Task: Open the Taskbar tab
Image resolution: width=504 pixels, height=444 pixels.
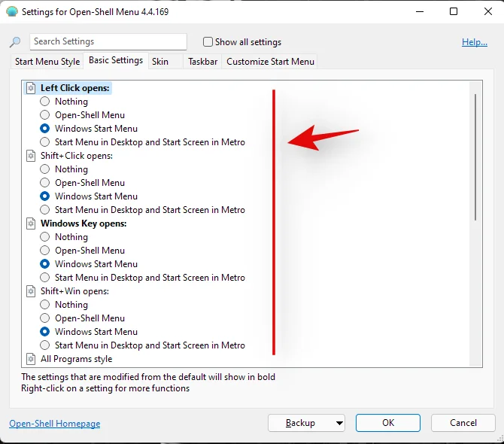Action: tap(202, 62)
